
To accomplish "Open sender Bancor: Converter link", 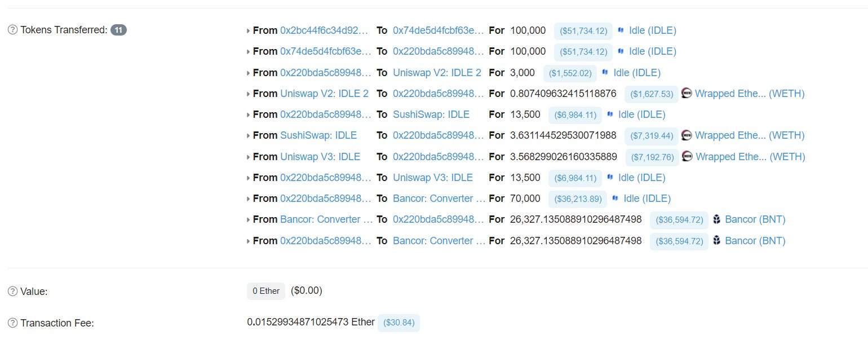I will coord(326,219).
